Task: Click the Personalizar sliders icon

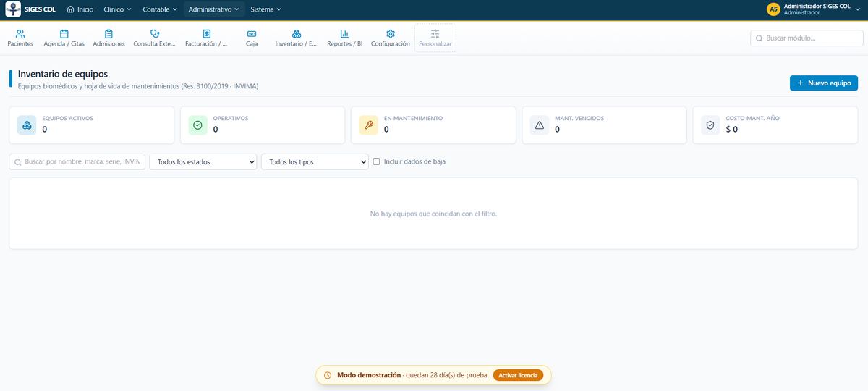Action: 435,33
